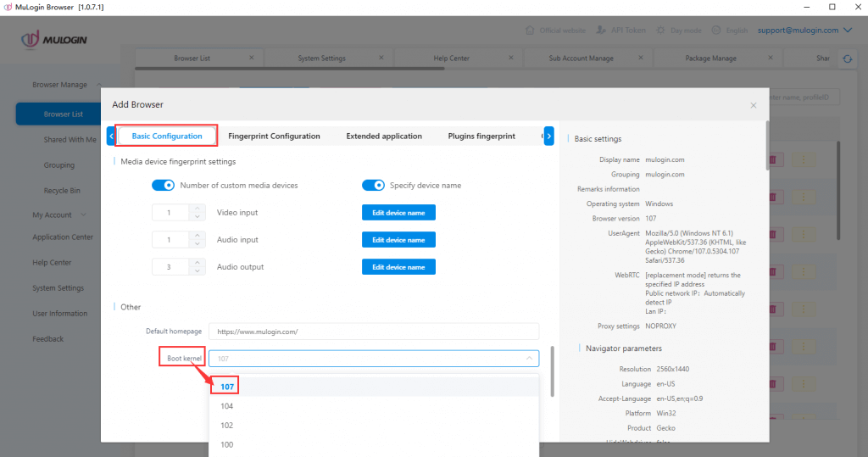Open Shared With Me in sidebar
The height and width of the screenshot is (457, 868).
70,140
